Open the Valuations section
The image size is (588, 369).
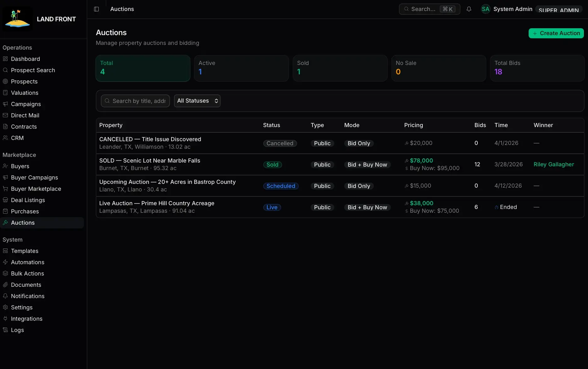(42, 93)
